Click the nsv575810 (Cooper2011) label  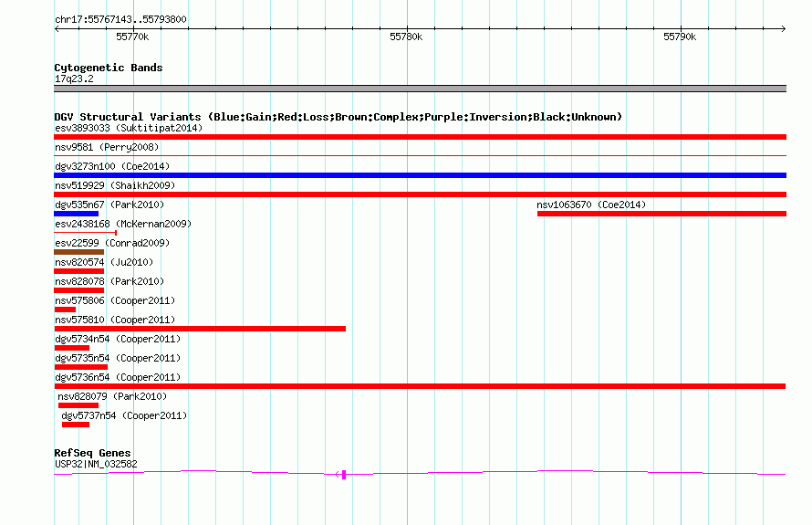coord(115,320)
